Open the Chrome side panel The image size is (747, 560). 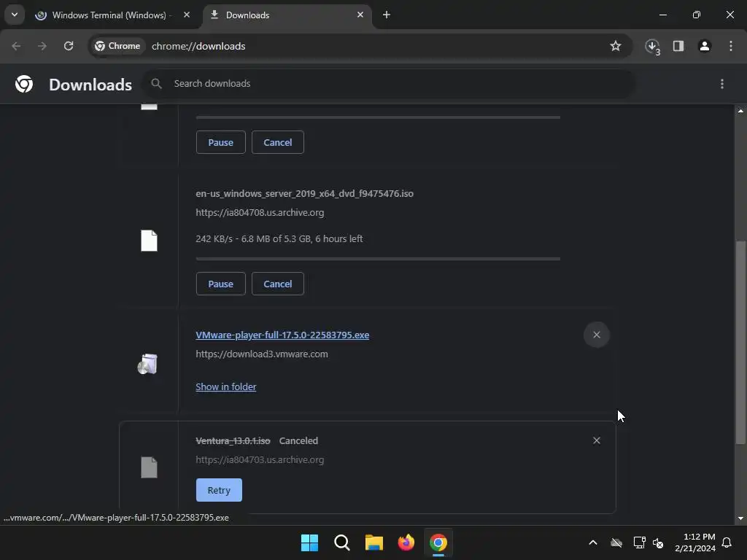[678, 46]
